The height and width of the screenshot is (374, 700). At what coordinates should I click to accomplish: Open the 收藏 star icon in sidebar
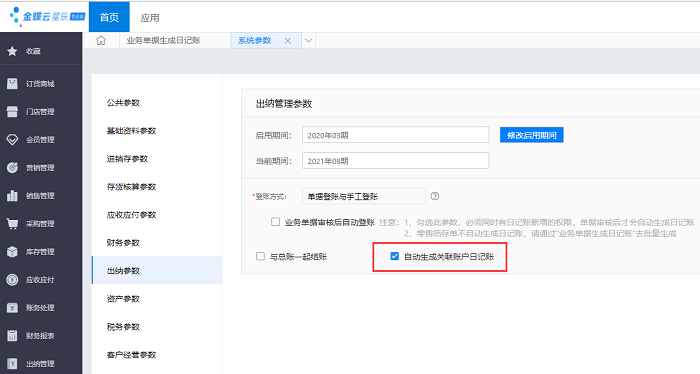point(12,51)
